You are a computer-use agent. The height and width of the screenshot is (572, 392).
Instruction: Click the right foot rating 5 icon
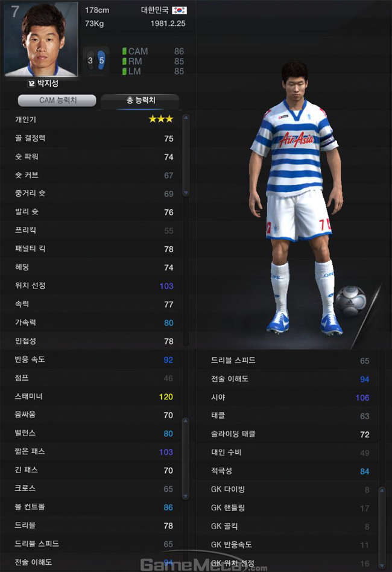tap(101, 60)
